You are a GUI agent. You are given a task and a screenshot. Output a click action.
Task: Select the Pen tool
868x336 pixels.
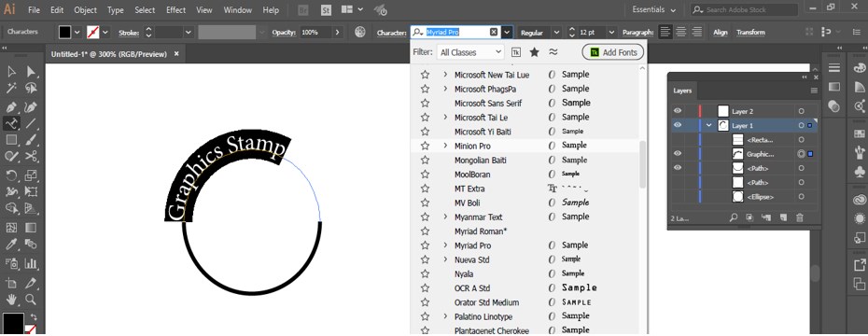point(11,106)
